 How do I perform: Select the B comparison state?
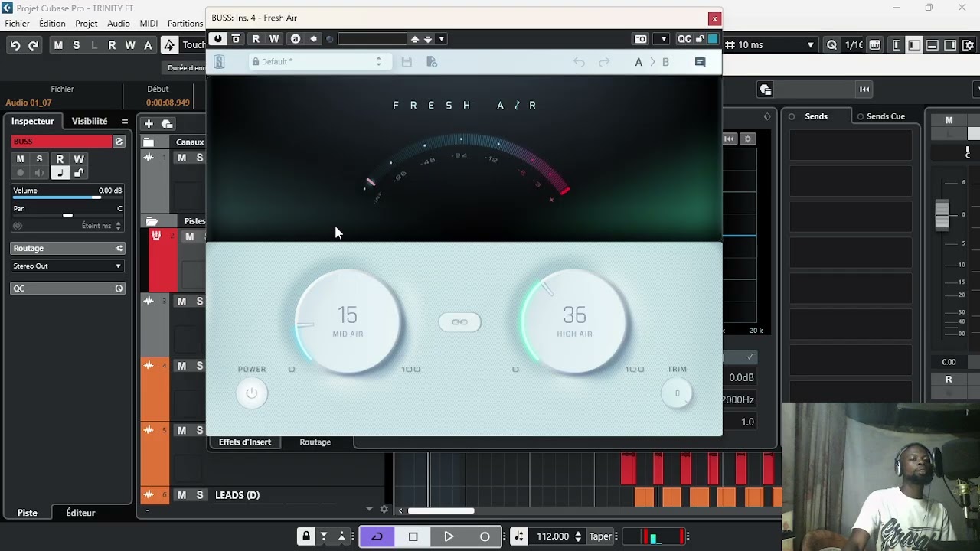pyautogui.click(x=665, y=62)
